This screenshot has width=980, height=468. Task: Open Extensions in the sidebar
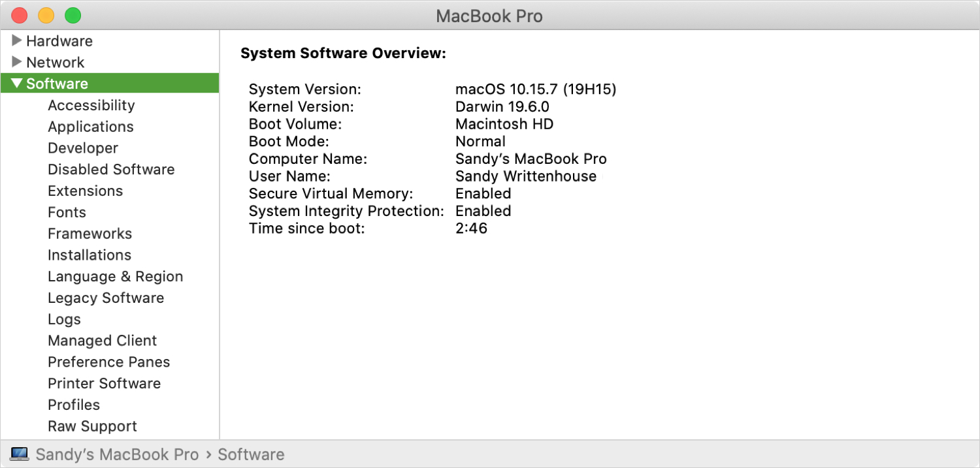click(85, 191)
